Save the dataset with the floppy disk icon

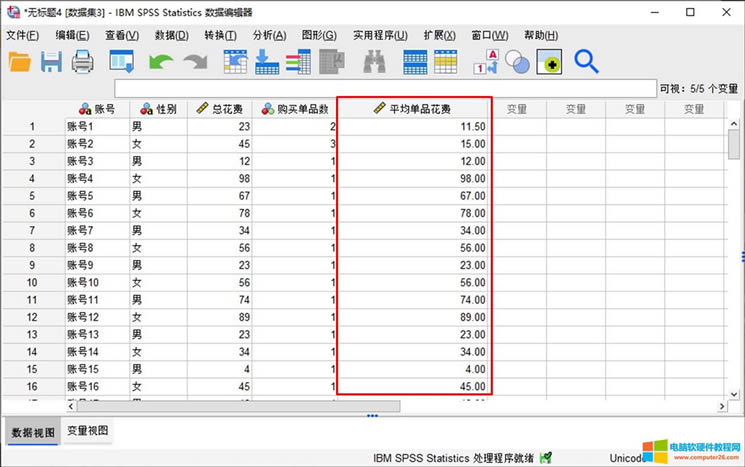point(51,62)
